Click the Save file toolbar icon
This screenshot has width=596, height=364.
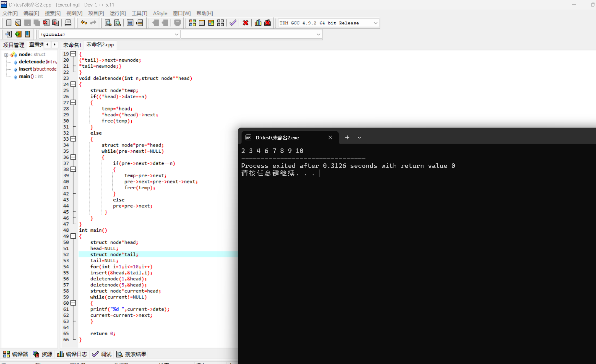tap(27, 23)
